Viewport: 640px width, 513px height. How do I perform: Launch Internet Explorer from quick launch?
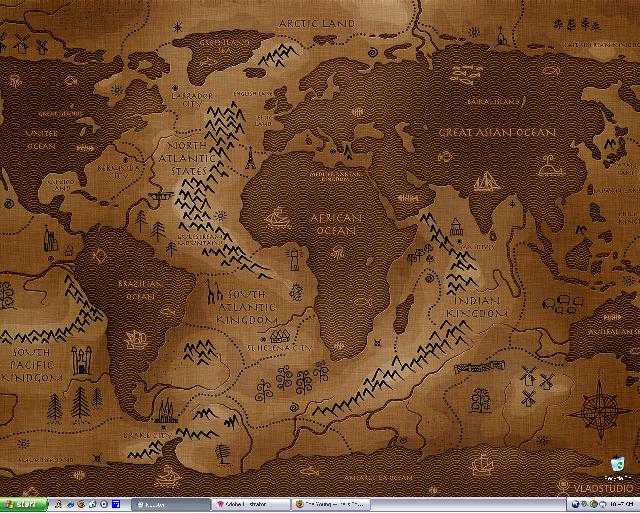click(x=70, y=505)
